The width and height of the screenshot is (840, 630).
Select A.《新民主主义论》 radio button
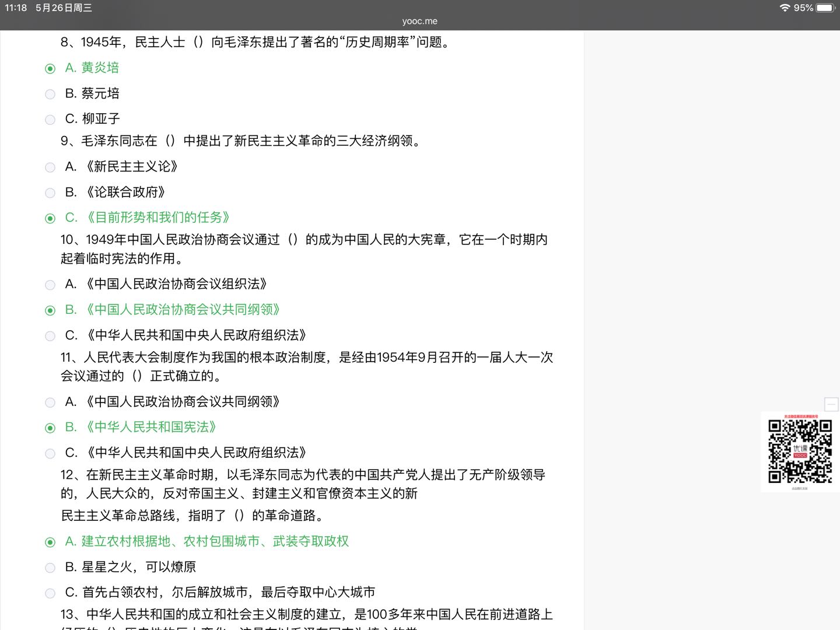coord(50,167)
